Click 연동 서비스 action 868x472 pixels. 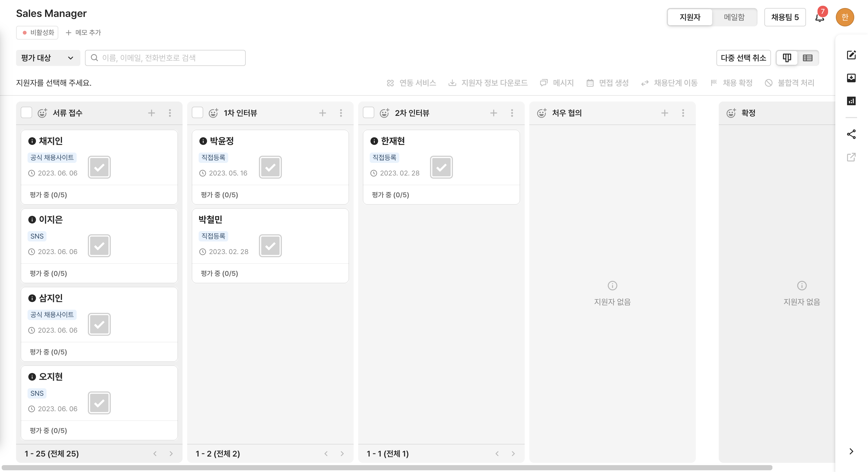(411, 83)
